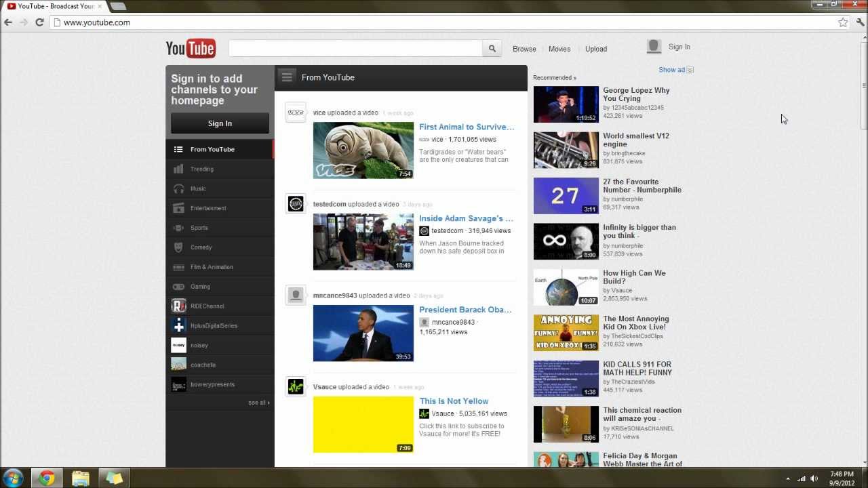Open This chemical reaction will amaze you
This screenshot has height=488, width=868.
[x=642, y=414]
